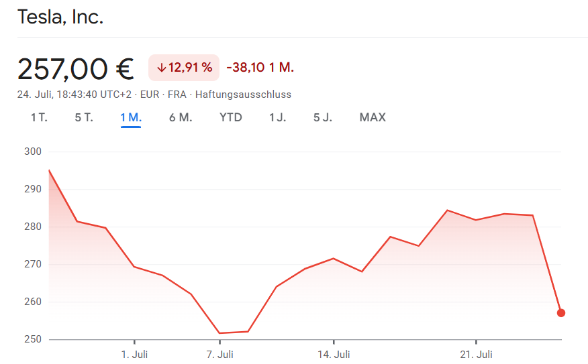588x364 pixels.
Task: Click the 1. Juli axis marker
Action: pos(134,354)
